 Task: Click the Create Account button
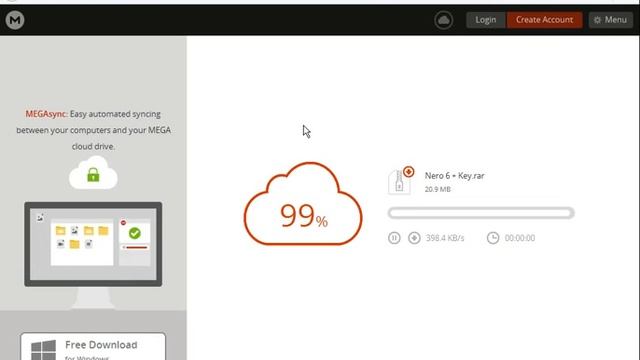[544, 20]
